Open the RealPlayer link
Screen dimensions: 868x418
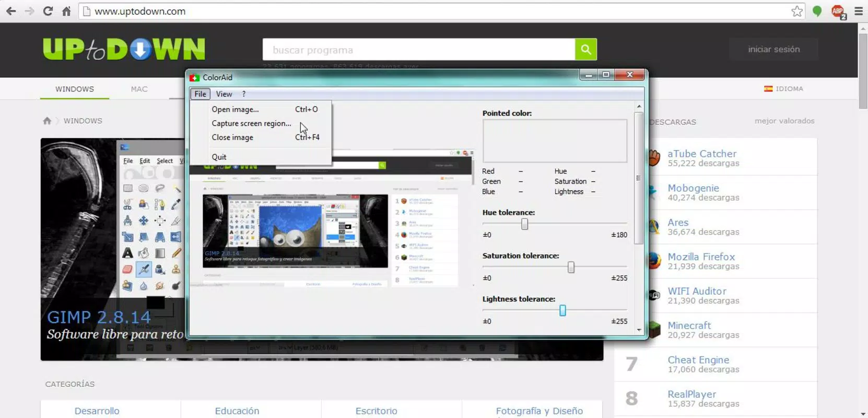(691, 394)
